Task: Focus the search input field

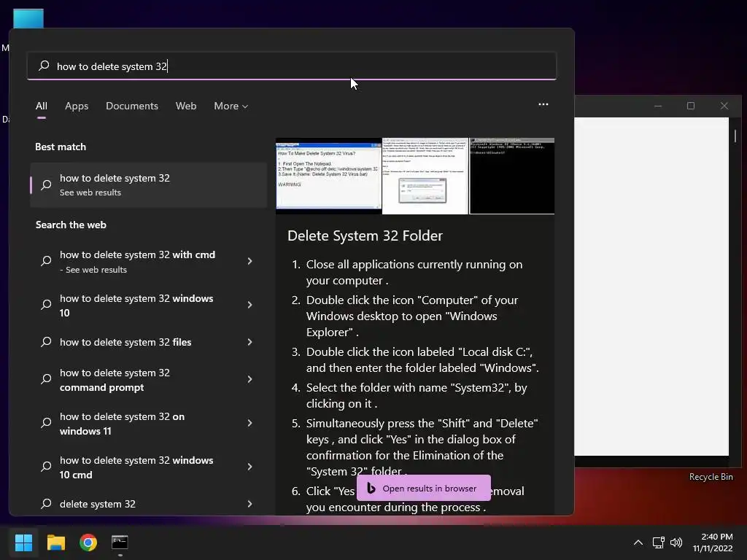Action: click(292, 66)
